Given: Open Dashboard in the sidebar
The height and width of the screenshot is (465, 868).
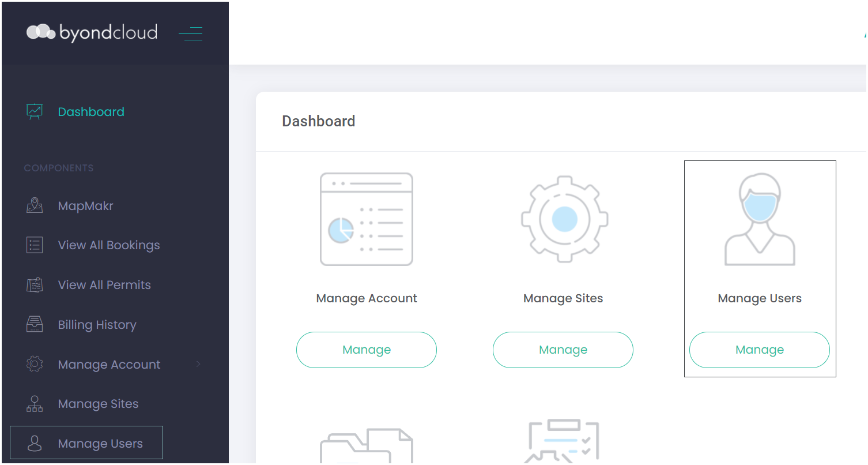Looking at the screenshot, I should pyautogui.click(x=91, y=112).
